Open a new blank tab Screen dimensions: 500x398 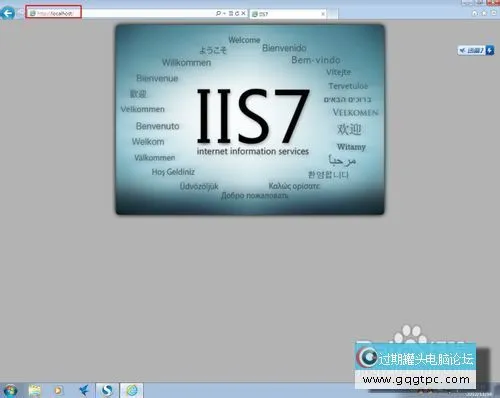point(333,14)
